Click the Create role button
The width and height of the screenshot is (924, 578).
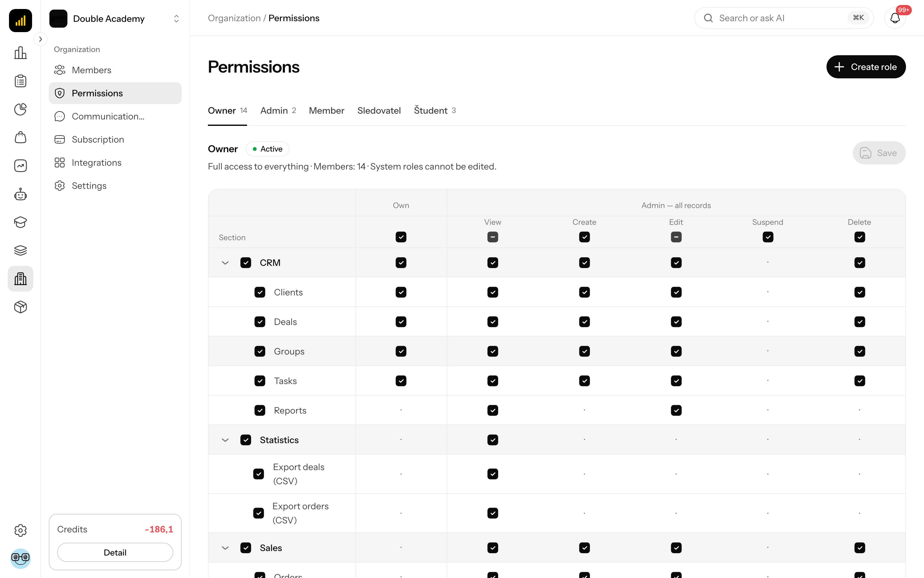866,67
